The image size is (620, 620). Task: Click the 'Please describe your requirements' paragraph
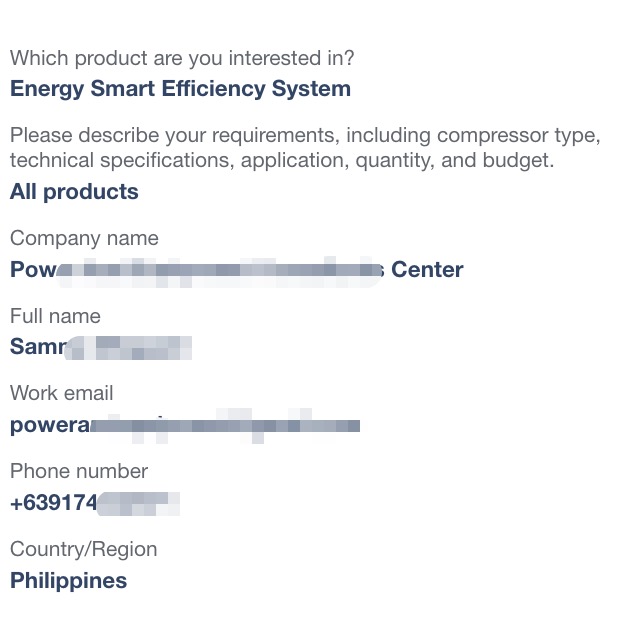pos(305,147)
